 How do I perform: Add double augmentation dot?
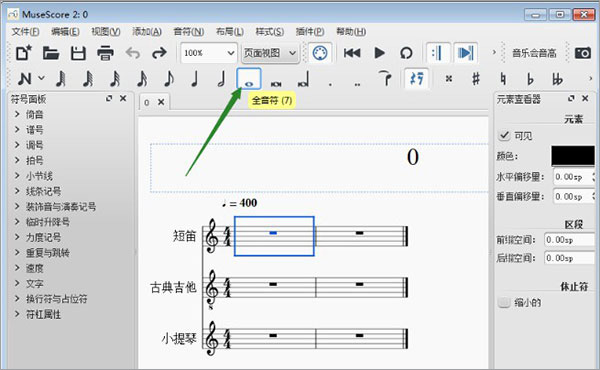click(x=357, y=83)
